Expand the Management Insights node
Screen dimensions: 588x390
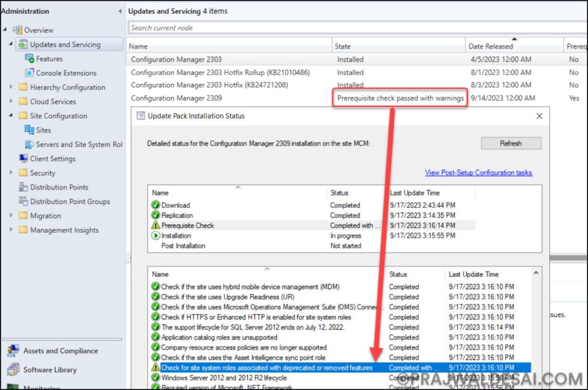(11, 229)
